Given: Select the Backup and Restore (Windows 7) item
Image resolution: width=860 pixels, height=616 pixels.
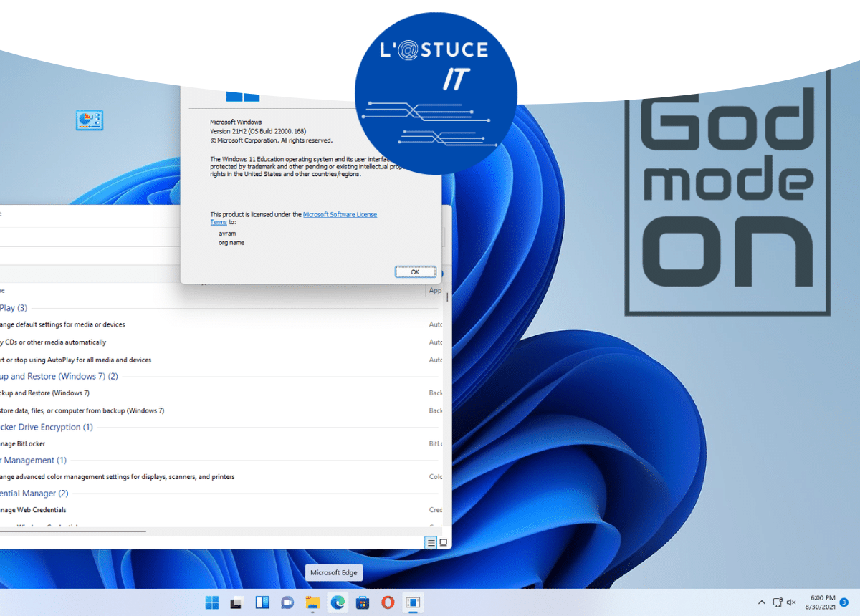Looking at the screenshot, I should [x=44, y=393].
